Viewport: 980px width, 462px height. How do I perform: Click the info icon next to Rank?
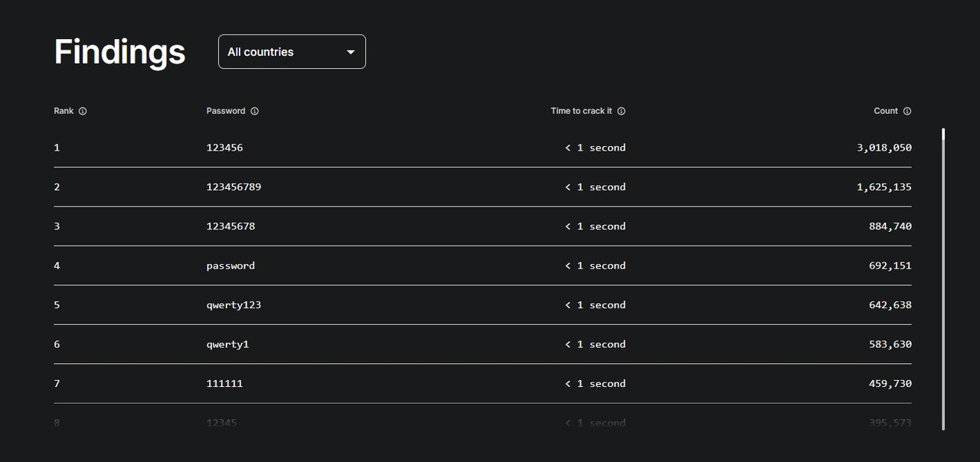83,111
